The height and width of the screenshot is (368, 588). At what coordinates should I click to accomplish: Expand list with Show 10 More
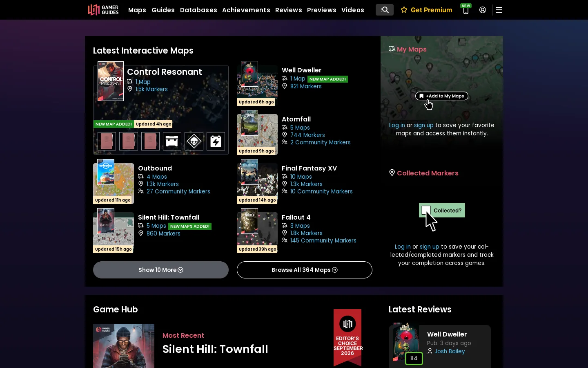(x=161, y=270)
